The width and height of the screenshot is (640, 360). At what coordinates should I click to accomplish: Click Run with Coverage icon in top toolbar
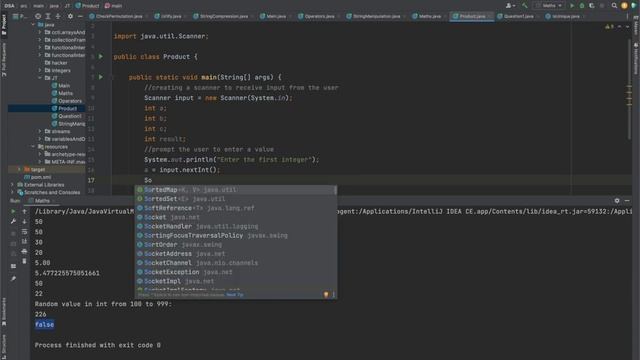[x=592, y=6]
